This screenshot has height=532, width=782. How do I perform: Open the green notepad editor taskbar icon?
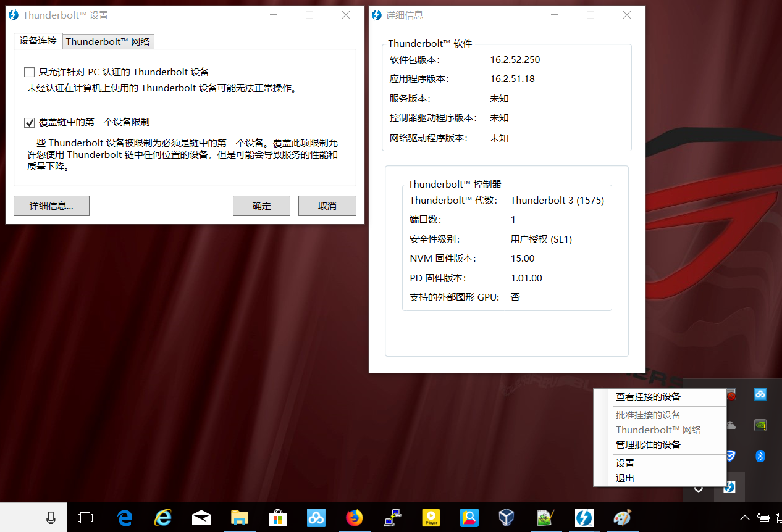[x=545, y=518]
